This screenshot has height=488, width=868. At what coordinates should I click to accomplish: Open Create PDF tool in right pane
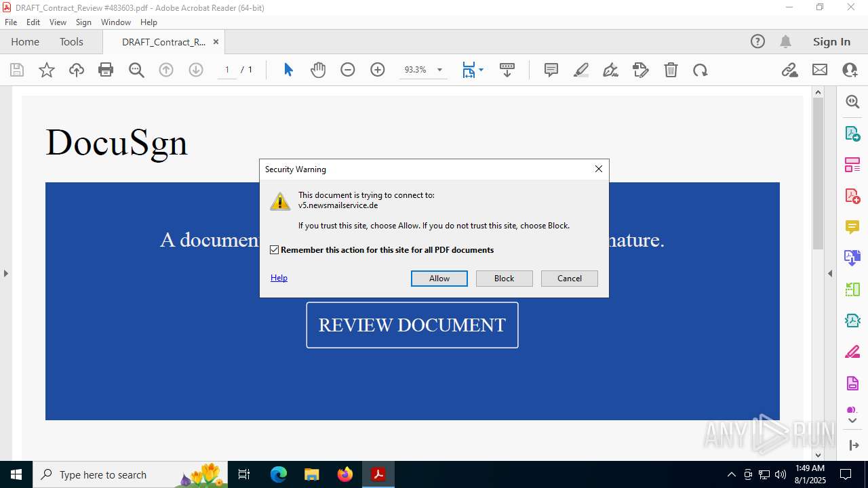(x=852, y=196)
